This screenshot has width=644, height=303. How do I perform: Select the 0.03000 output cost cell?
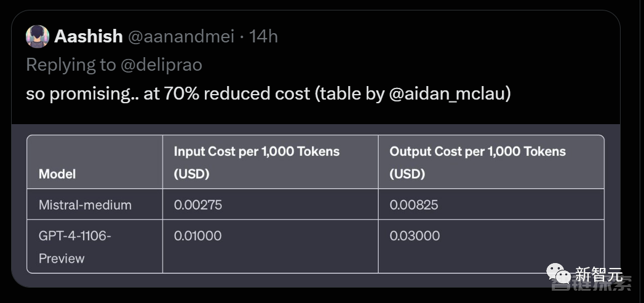(x=415, y=235)
